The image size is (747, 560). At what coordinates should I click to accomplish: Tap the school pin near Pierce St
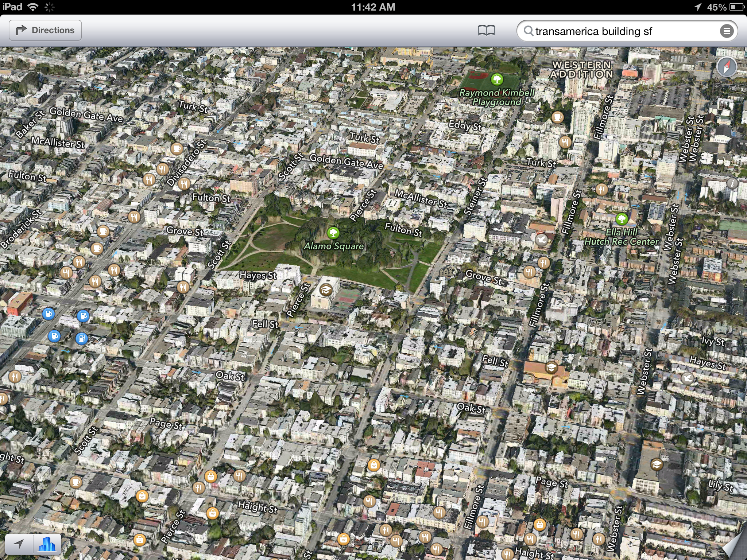pyautogui.click(x=325, y=290)
